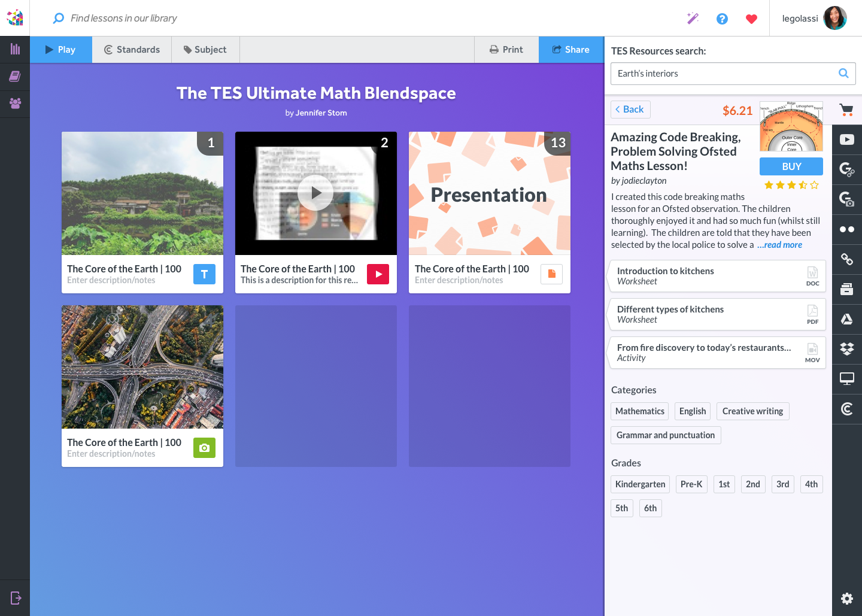Select the bottom C-shaped source icon
The image size is (862, 616).
pyautogui.click(x=847, y=409)
